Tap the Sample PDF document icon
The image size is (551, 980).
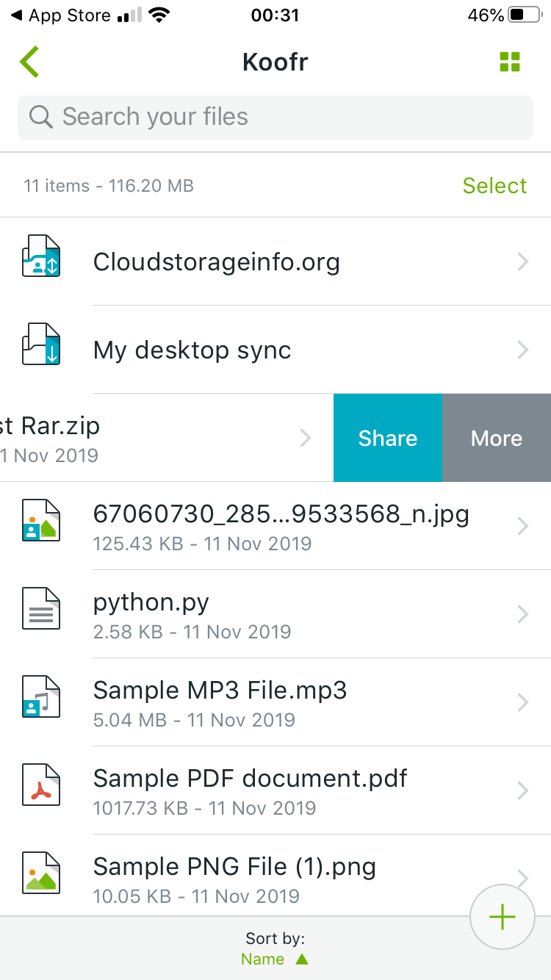41,785
